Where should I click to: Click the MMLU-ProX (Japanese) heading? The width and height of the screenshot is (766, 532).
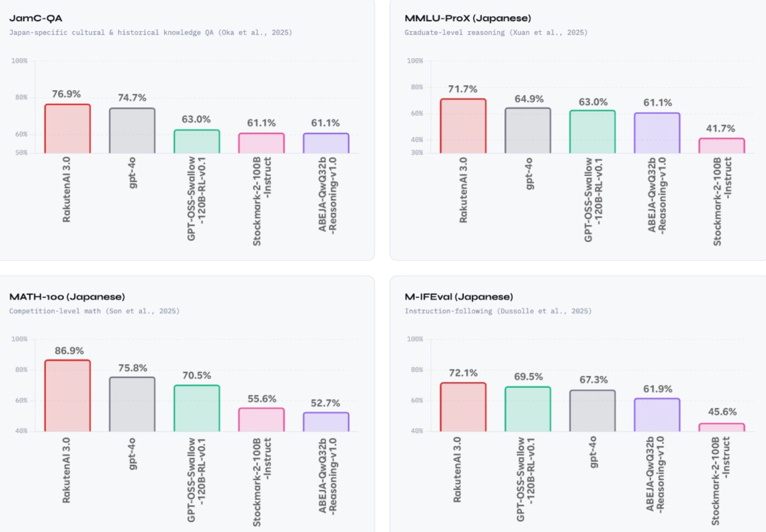pos(467,18)
